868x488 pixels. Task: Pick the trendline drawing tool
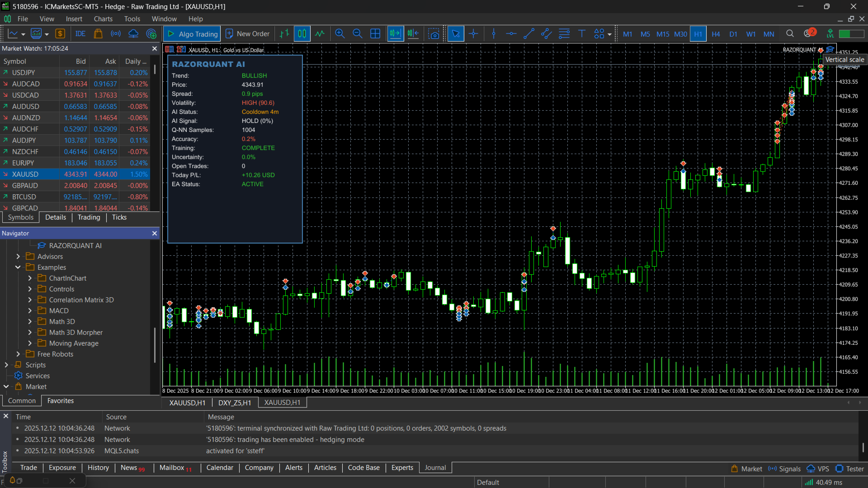point(528,34)
